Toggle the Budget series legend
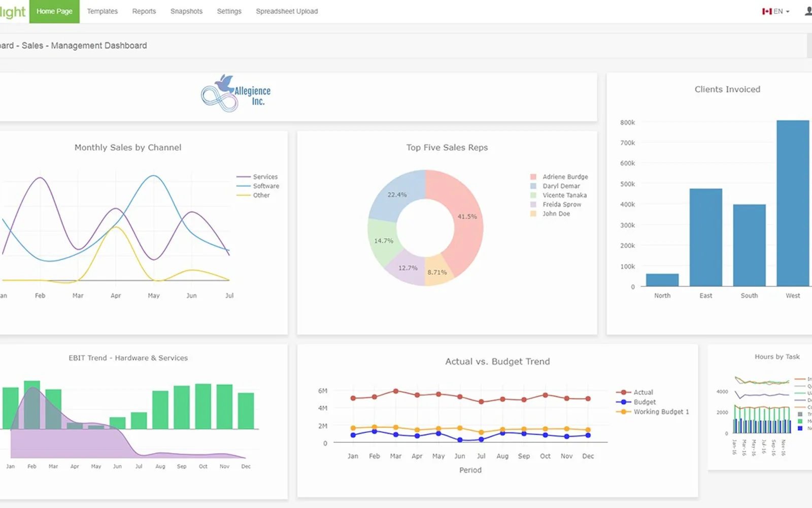812x508 pixels. pyautogui.click(x=636, y=402)
